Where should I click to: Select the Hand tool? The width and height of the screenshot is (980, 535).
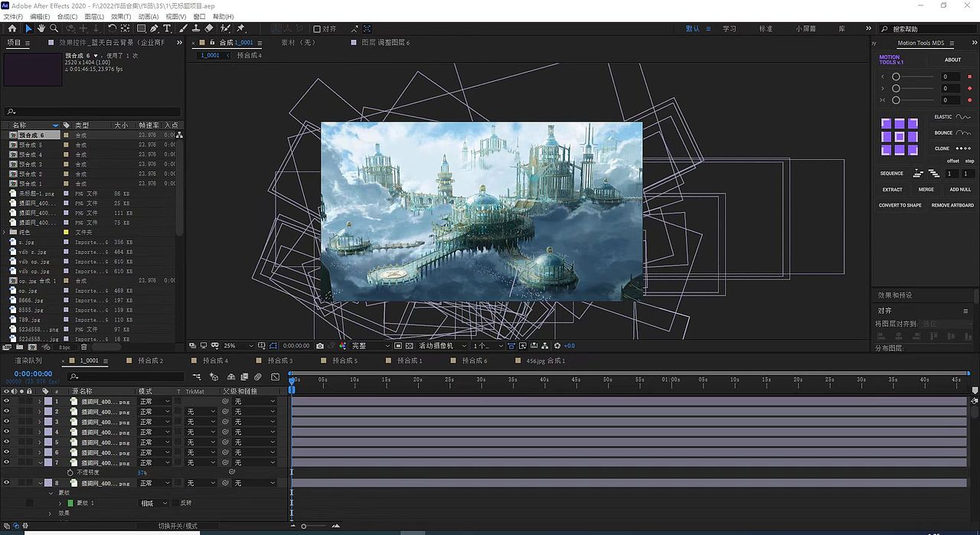coord(41,28)
